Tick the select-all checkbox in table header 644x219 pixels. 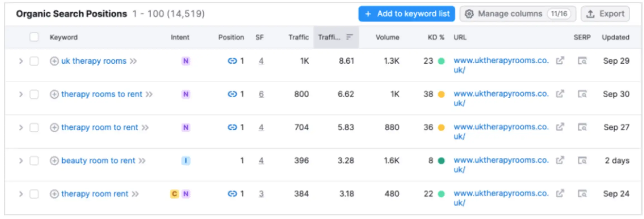tap(34, 37)
